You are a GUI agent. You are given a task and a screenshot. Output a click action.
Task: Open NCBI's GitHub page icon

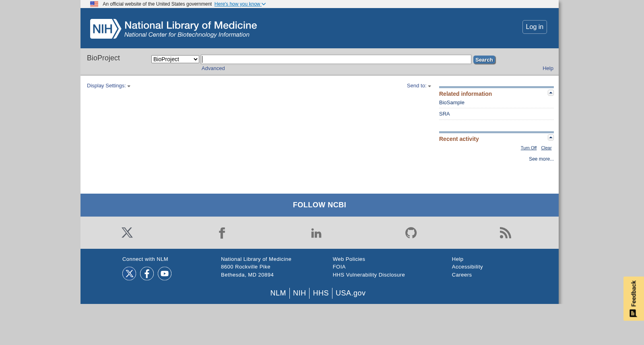click(x=411, y=233)
